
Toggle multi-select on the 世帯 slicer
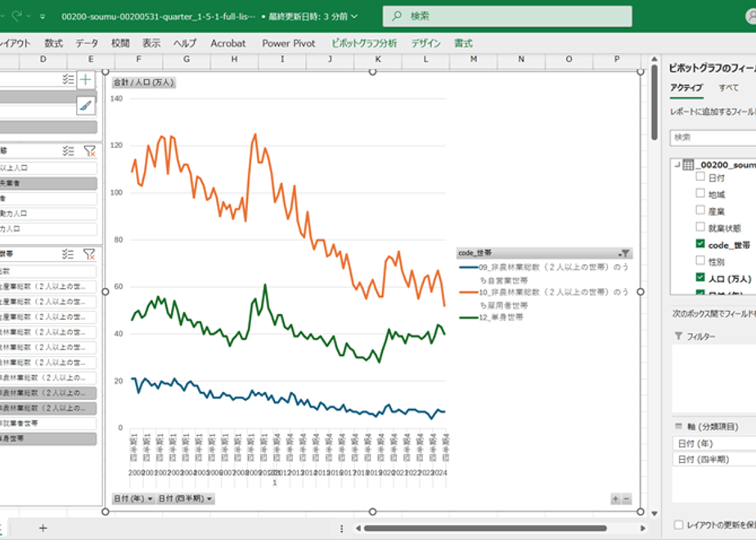pyautogui.click(x=68, y=254)
